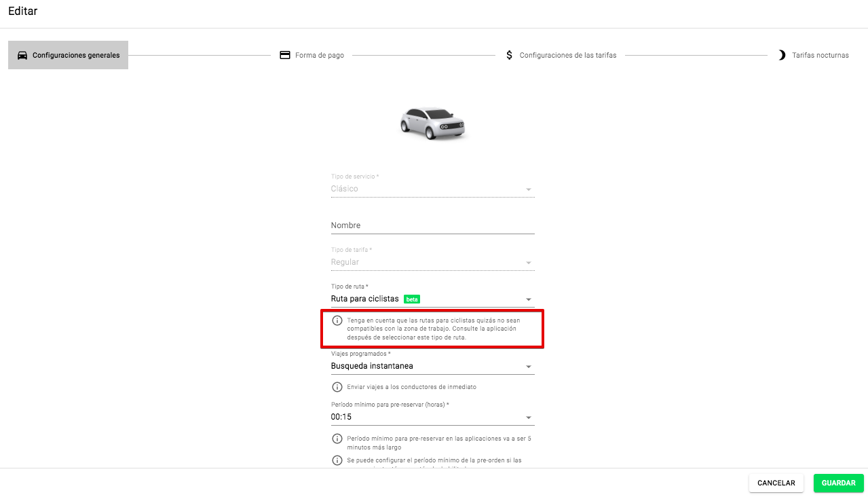Screen dimensions: 868x497
Task: Click the dollar sign icon for tarifas
Action: [510, 55]
